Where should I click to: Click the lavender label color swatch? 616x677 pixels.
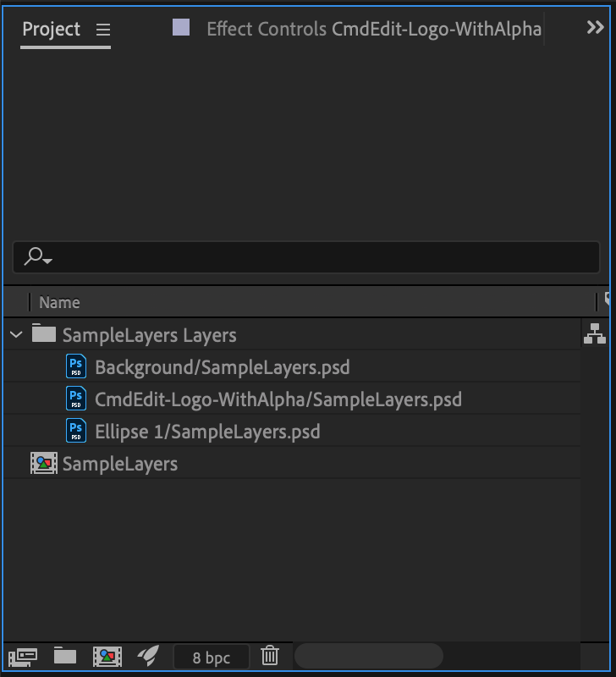pyautogui.click(x=181, y=27)
